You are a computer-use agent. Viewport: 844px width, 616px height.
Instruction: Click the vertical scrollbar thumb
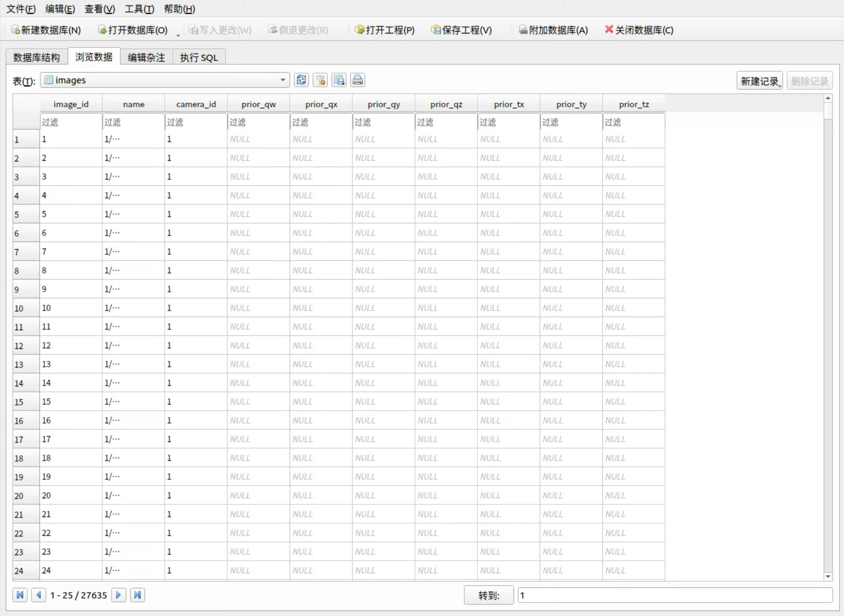[x=828, y=111]
